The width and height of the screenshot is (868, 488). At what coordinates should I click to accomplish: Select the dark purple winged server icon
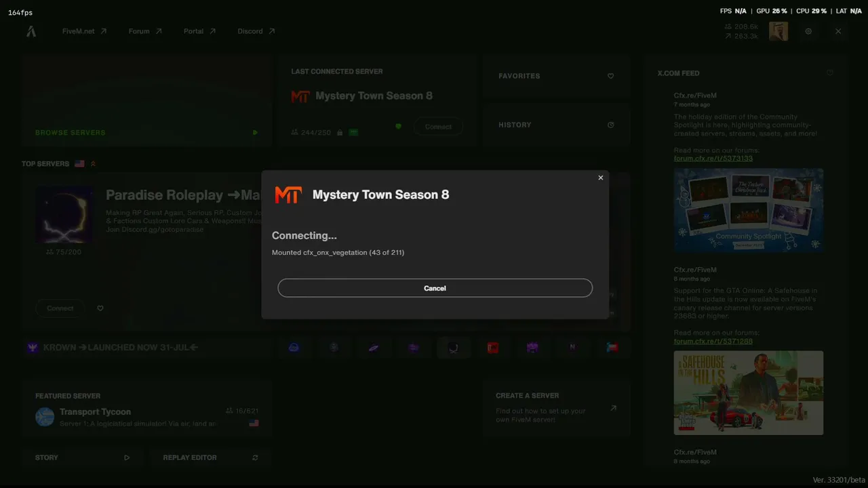(414, 348)
